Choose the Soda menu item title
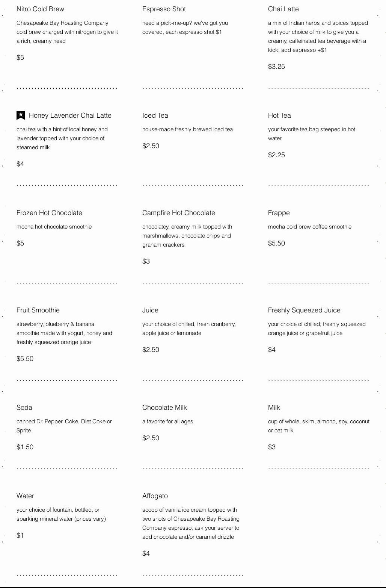Viewport: 386px width, 588px height. (24, 408)
